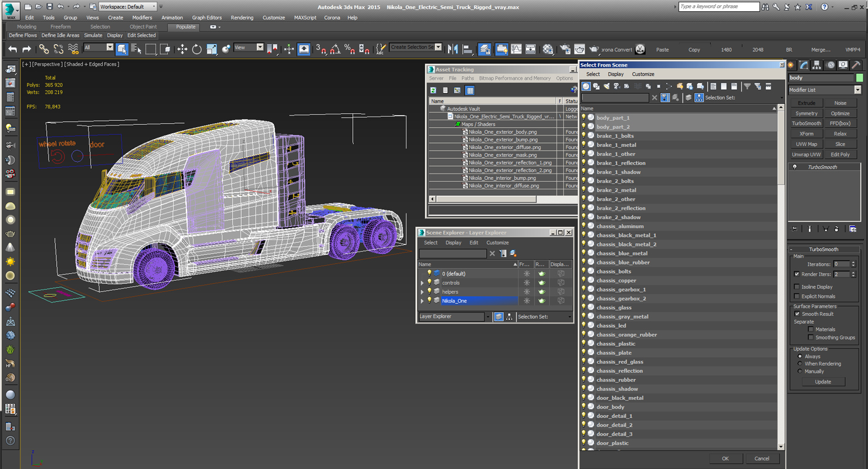Open the Workspace: Default dropdown
The height and width of the screenshot is (469, 868).
128,6
